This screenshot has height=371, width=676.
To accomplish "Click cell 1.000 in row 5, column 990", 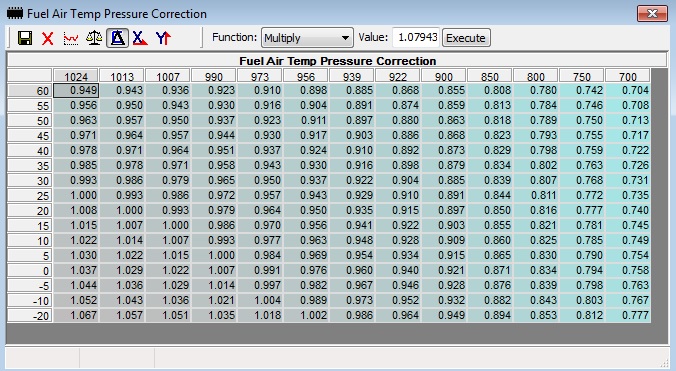I will 214,255.
